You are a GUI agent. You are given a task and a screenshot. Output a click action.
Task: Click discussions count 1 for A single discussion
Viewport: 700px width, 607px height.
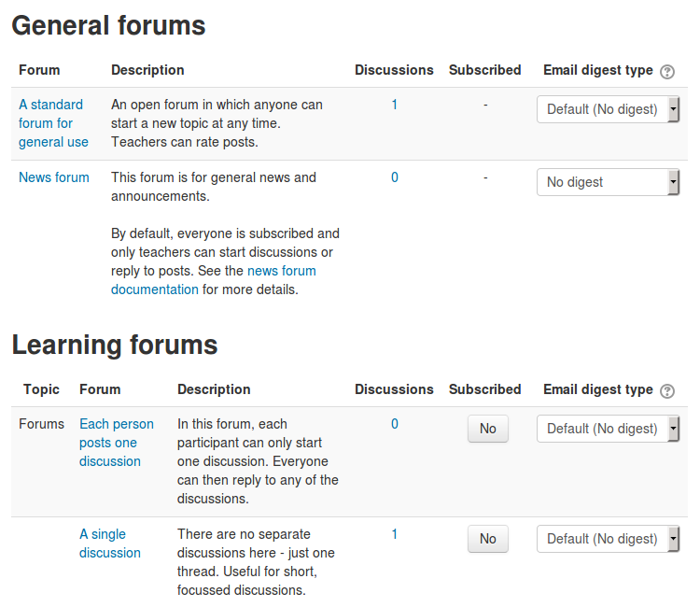(x=395, y=534)
